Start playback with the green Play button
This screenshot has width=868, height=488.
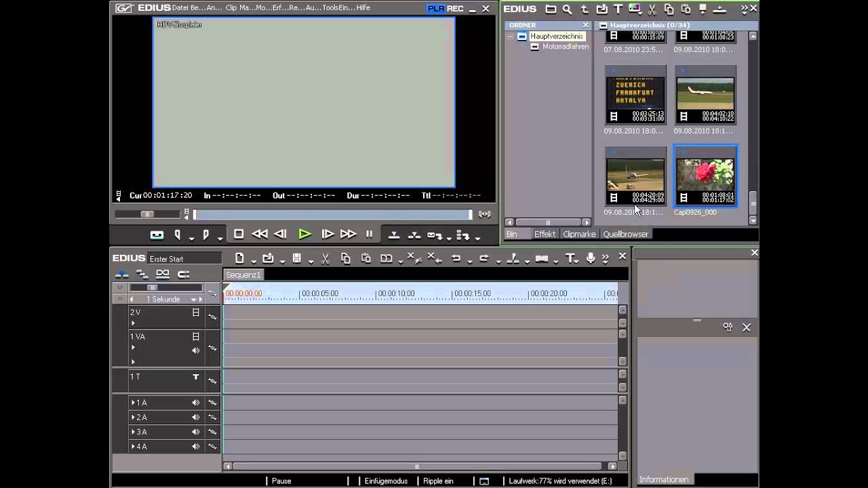304,235
